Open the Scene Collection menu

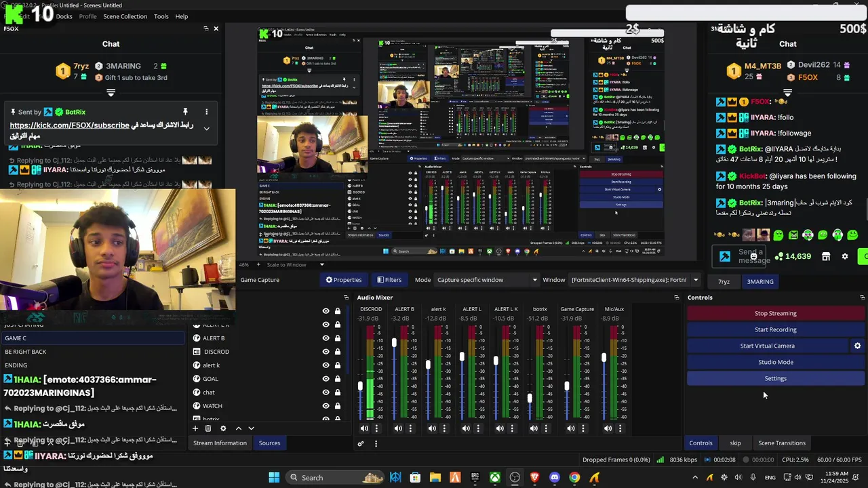tap(125, 16)
